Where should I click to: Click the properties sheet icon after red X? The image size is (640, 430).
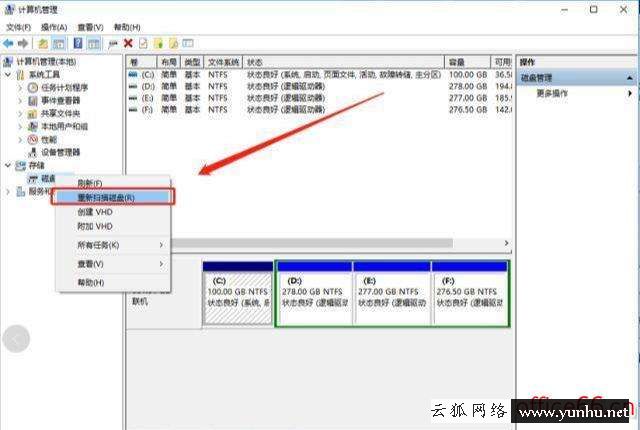pyautogui.click(x=143, y=43)
